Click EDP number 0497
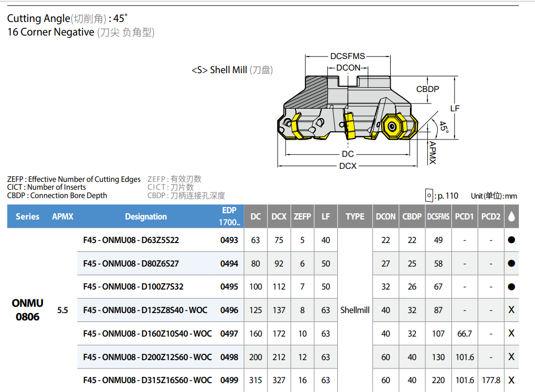The height and width of the screenshot is (392, 535). tap(229, 333)
